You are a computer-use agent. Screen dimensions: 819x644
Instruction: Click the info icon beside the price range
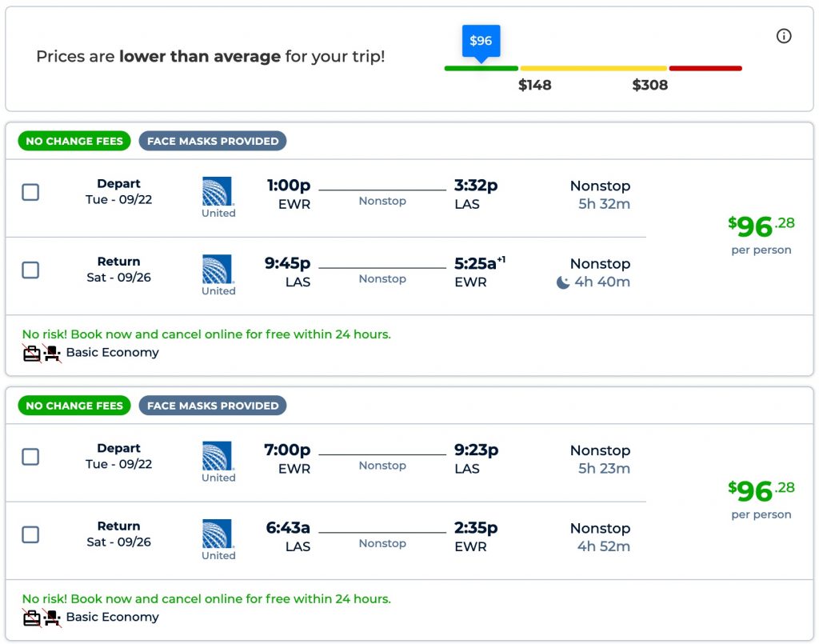click(784, 36)
